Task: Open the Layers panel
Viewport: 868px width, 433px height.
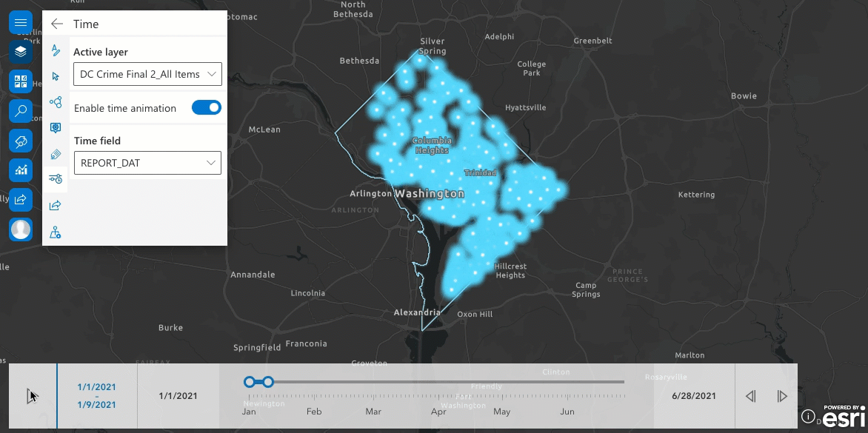Action: (x=21, y=52)
